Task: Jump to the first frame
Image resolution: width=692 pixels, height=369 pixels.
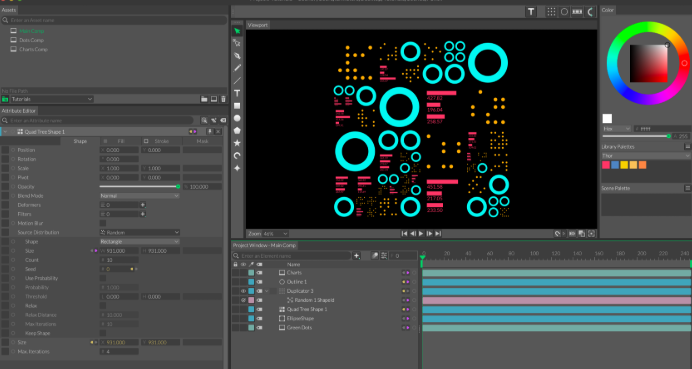Action: pyautogui.click(x=404, y=233)
